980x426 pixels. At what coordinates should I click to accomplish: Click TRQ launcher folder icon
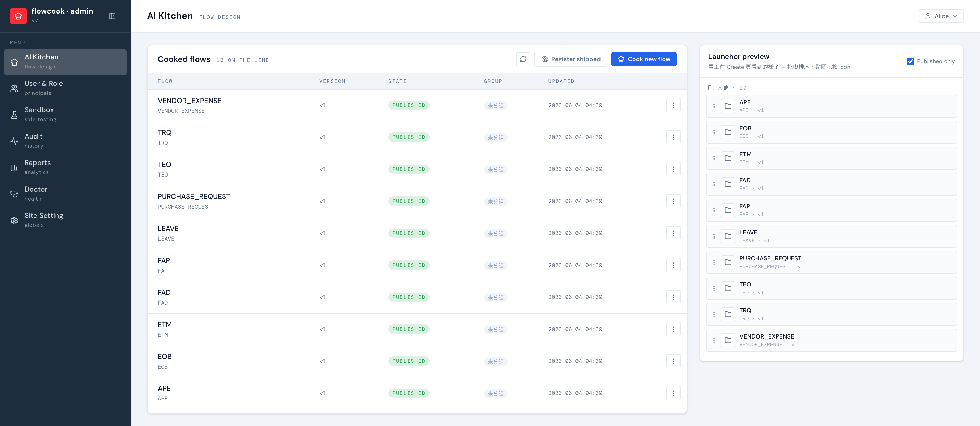click(x=728, y=314)
